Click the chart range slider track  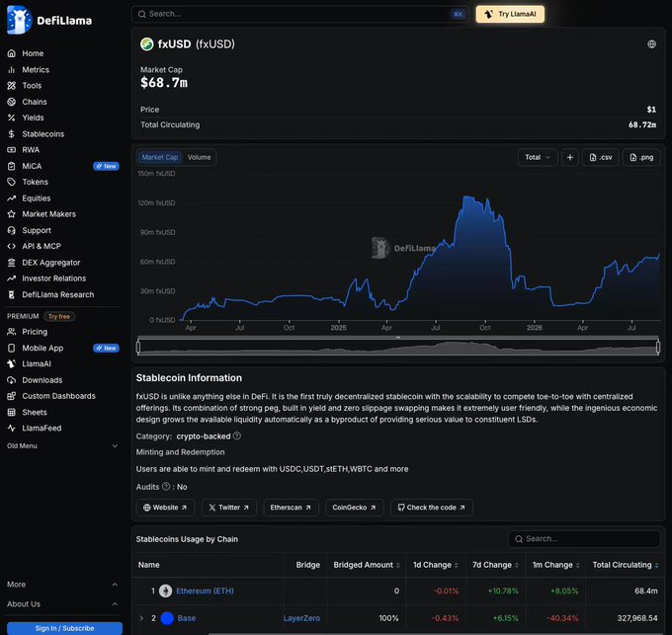pyautogui.click(x=398, y=348)
